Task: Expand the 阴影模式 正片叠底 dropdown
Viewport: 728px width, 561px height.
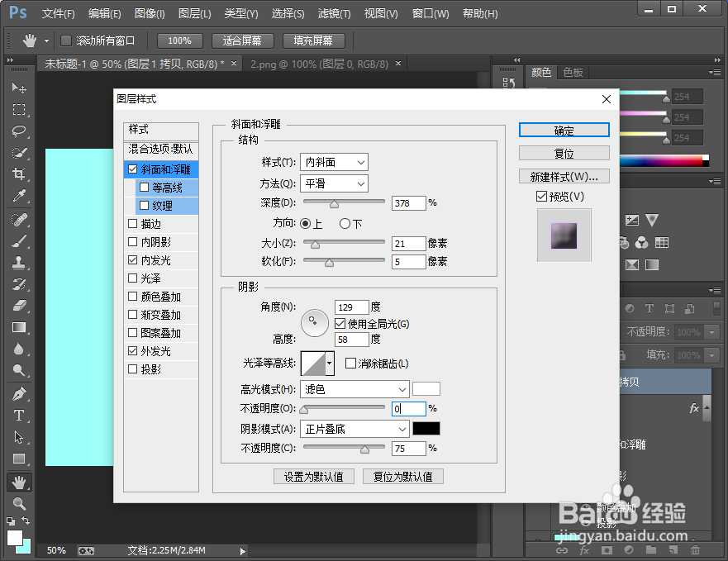Action: (354, 429)
